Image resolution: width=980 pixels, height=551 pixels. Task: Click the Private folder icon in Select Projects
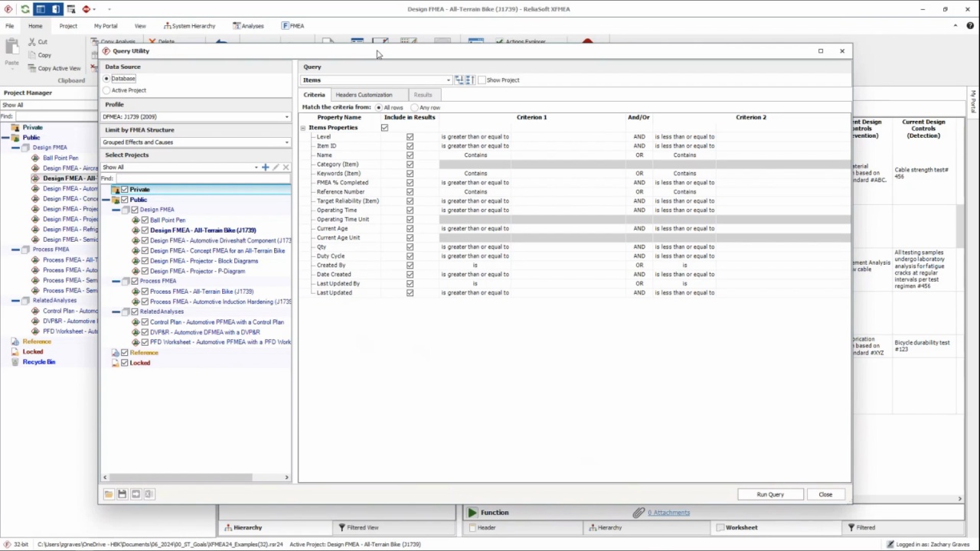(x=116, y=190)
